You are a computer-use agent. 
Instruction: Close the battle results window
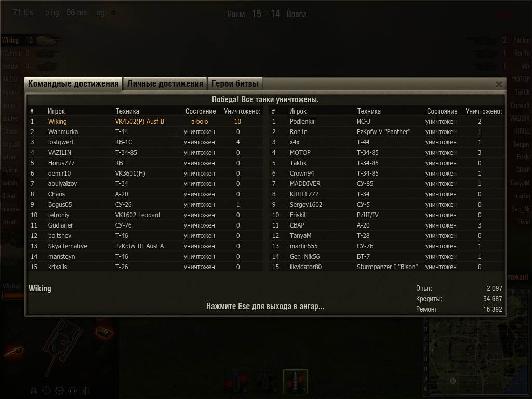[x=499, y=85]
